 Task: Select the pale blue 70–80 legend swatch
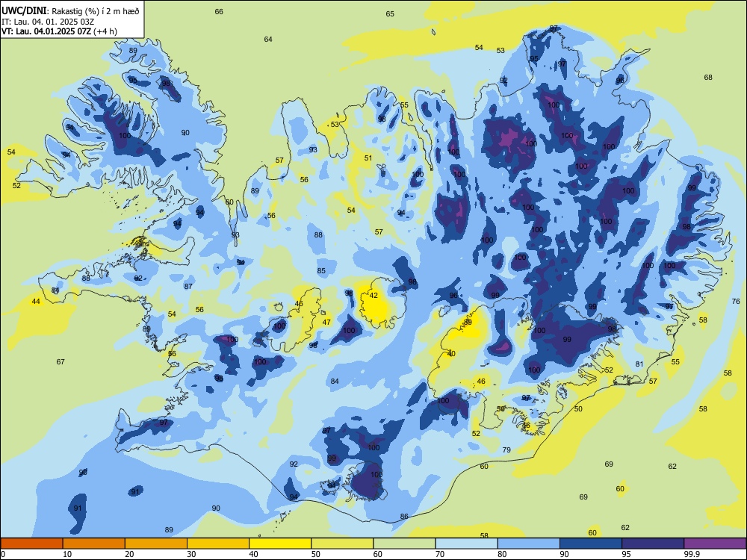pyautogui.click(x=466, y=544)
